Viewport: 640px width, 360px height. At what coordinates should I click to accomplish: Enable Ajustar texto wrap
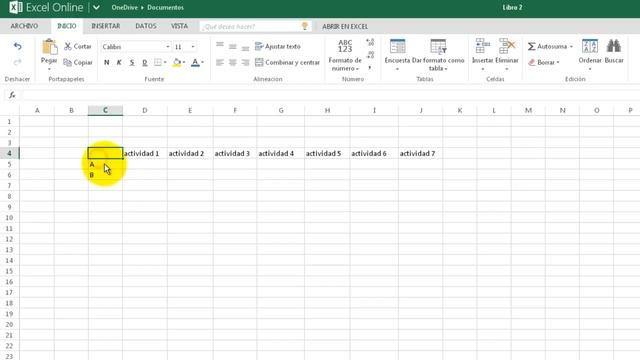278,46
